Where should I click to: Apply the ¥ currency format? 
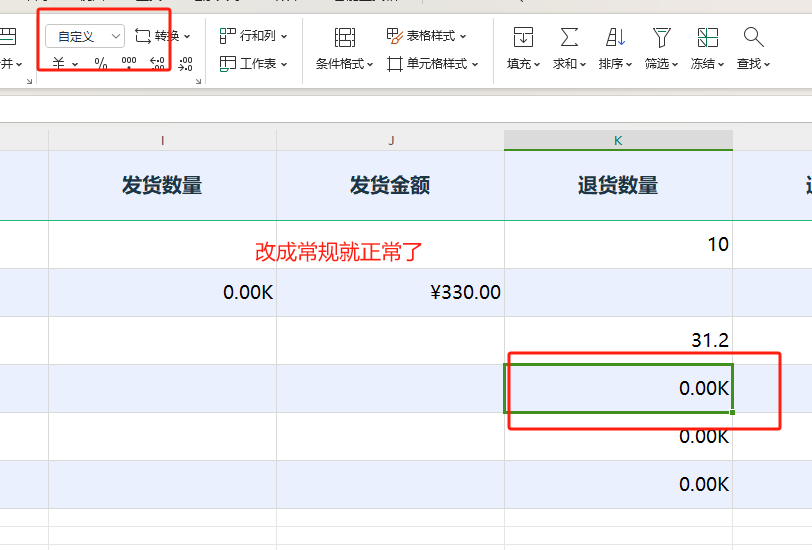(59, 64)
